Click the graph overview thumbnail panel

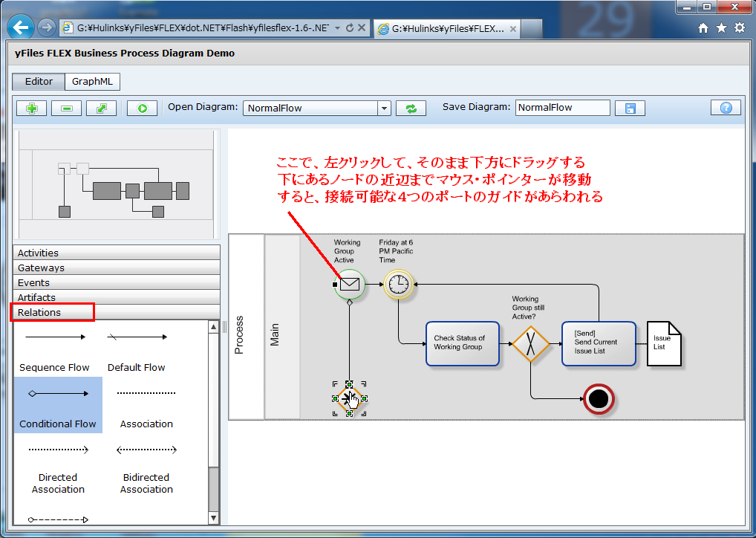(x=116, y=184)
